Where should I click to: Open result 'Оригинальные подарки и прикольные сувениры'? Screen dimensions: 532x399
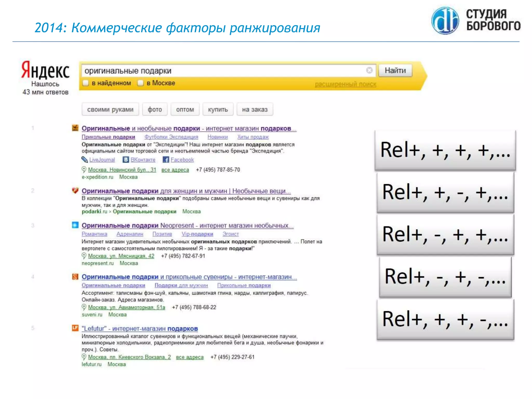click(x=189, y=277)
